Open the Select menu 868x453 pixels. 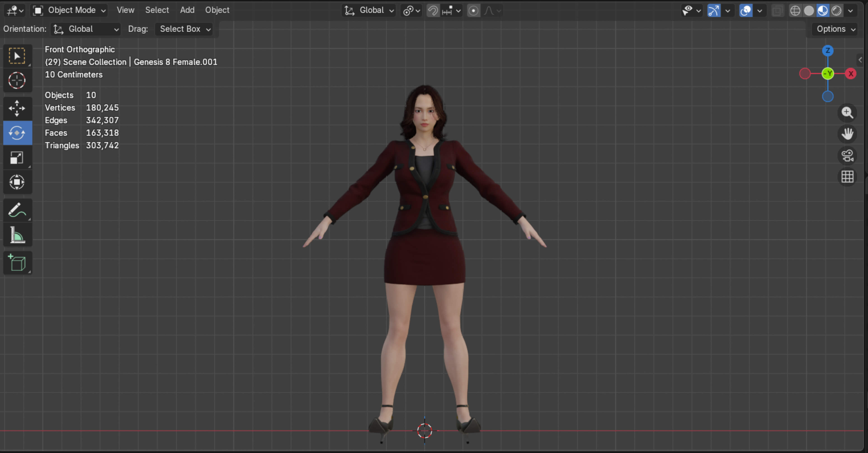157,10
